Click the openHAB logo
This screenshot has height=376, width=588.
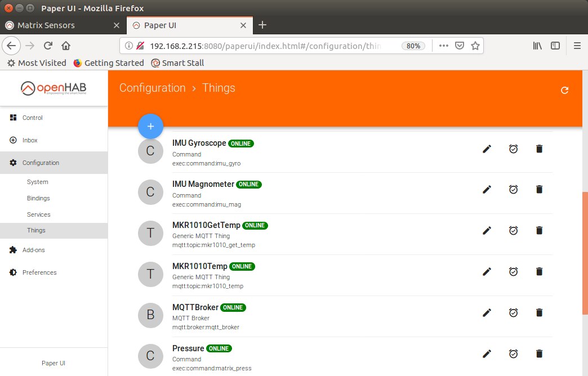click(54, 88)
